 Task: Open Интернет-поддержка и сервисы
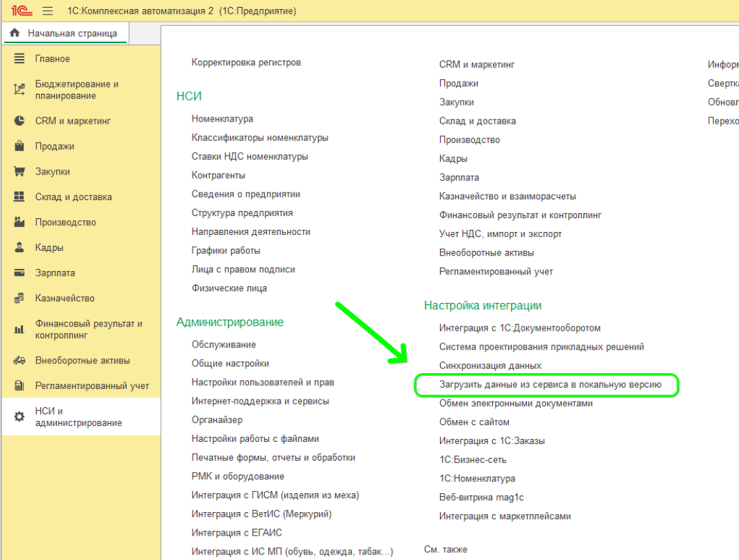[260, 402]
